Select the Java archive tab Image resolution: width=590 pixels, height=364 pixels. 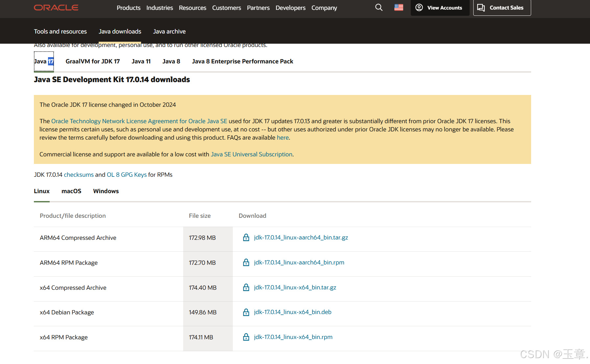coord(169,32)
